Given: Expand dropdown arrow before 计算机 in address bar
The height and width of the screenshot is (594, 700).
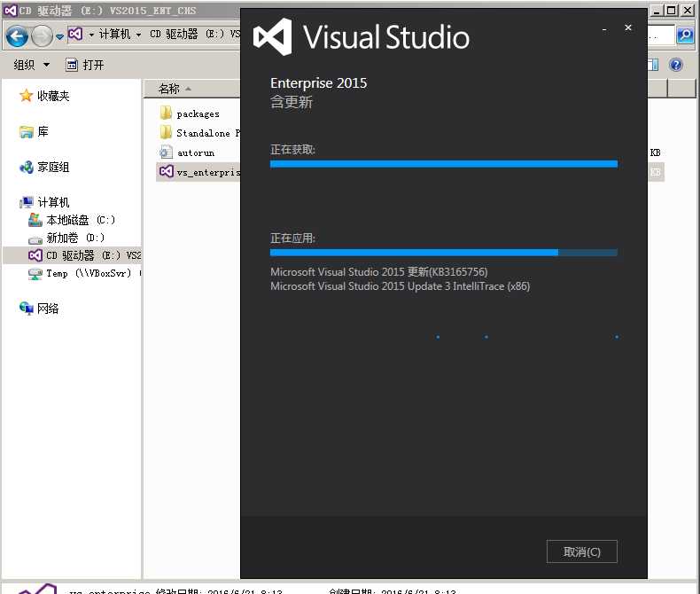Looking at the screenshot, I should [x=91, y=35].
